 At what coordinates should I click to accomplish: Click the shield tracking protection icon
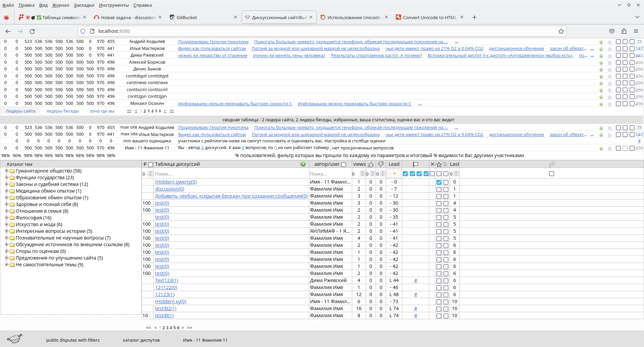point(83,31)
